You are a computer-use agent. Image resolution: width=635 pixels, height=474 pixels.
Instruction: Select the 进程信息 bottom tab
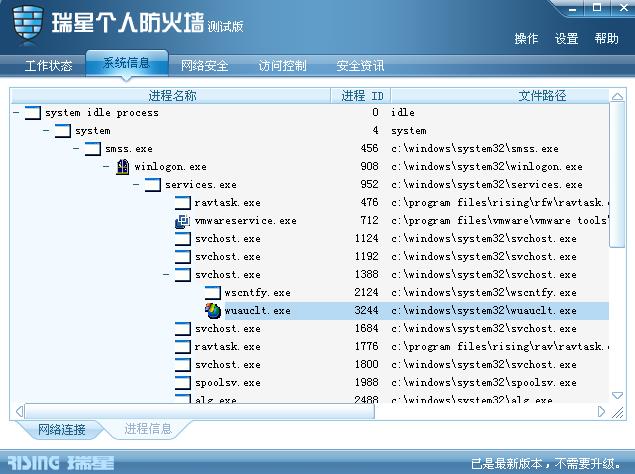click(x=148, y=429)
